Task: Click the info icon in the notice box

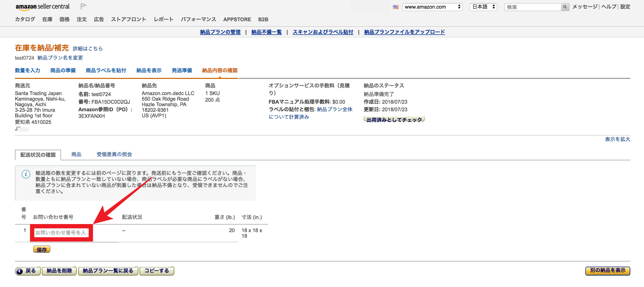Action: [26, 174]
